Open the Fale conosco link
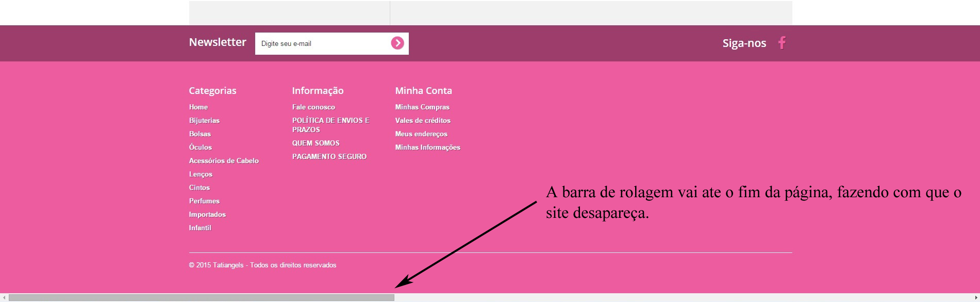Screen dimensions: 980x302 [x=313, y=107]
